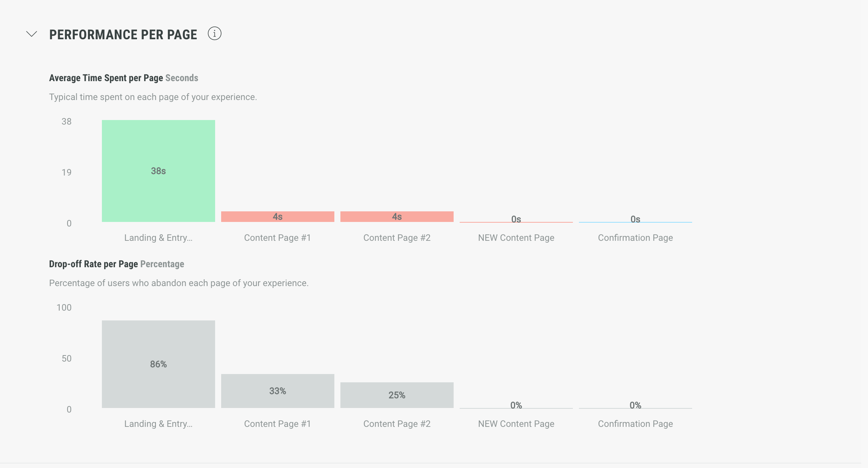This screenshot has height=468, width=868.
Task: Click Landing & Entry label under time chart
Action: click(159, 238)
